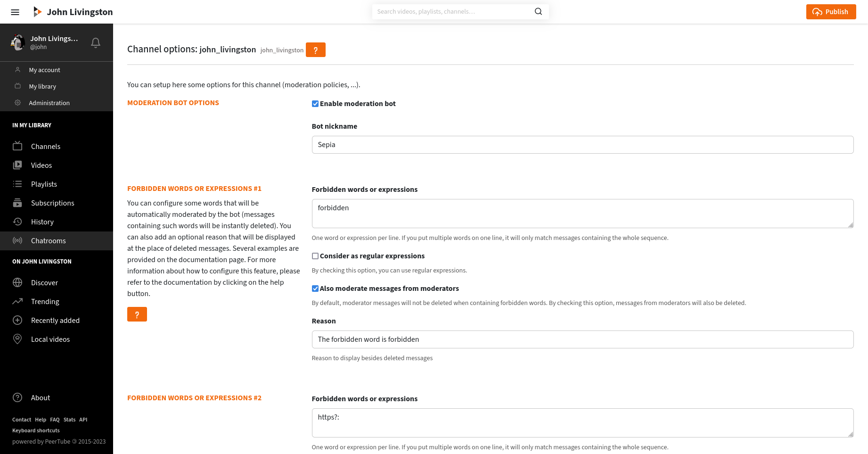Uncheck Also moderate messages from moderators
868x454 pixels.
click(315, 289)
